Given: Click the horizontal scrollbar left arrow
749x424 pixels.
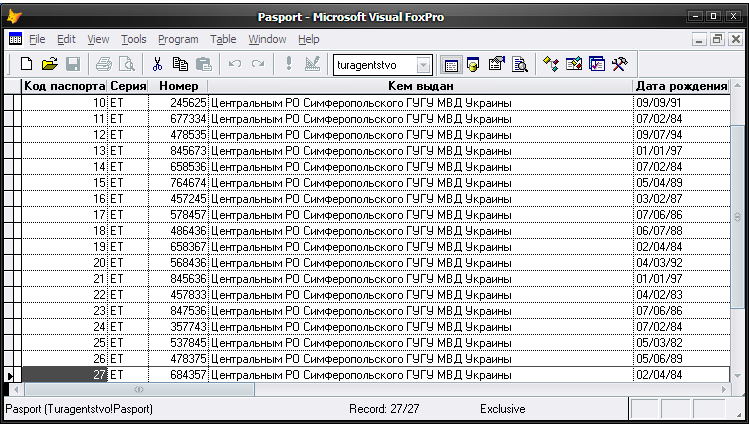Looking at the screenshot, I should [16, 389].
